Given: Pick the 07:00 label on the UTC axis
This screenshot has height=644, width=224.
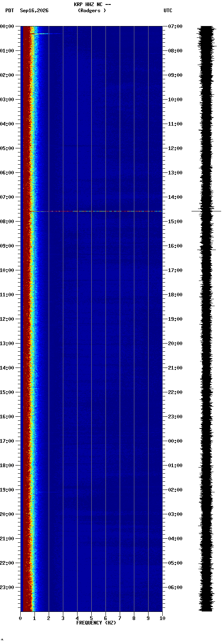Looking at the screenshot, I should point(175,26).
